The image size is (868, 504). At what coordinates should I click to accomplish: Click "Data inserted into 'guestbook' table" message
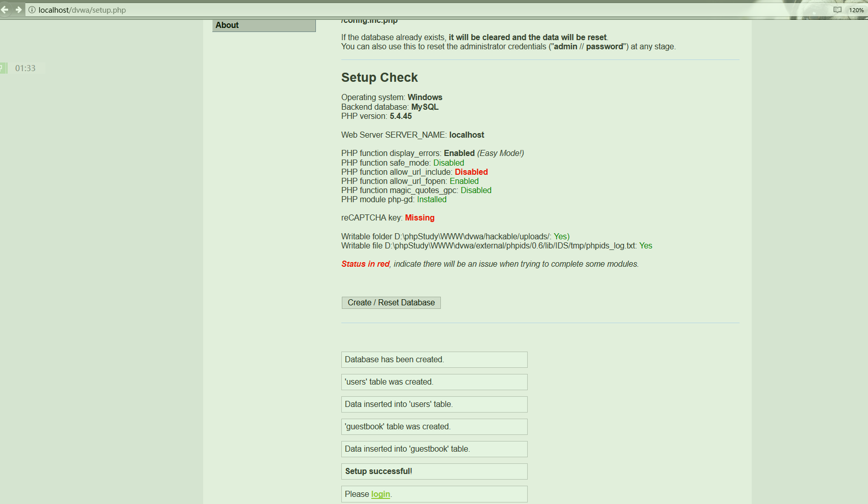(x=434, y=449)
